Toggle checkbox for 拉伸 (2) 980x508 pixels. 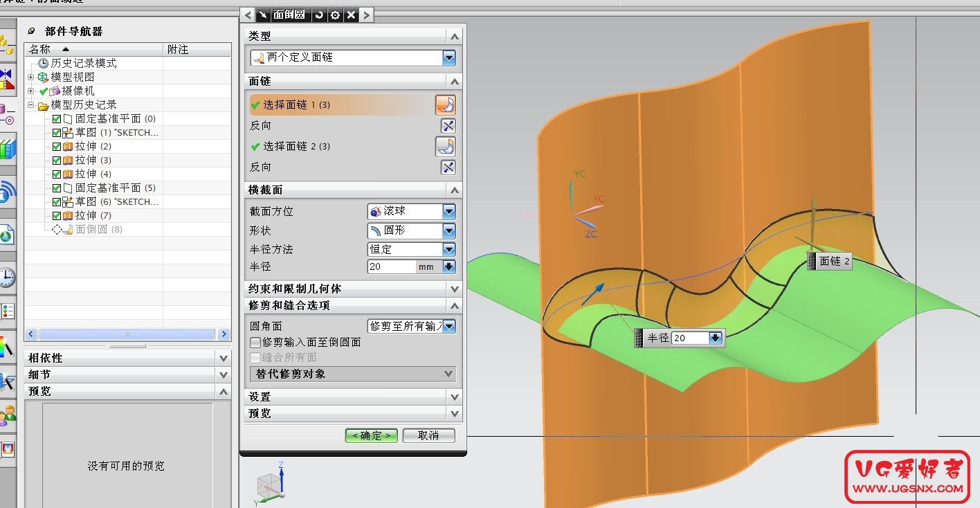click(x=57, y=147)
